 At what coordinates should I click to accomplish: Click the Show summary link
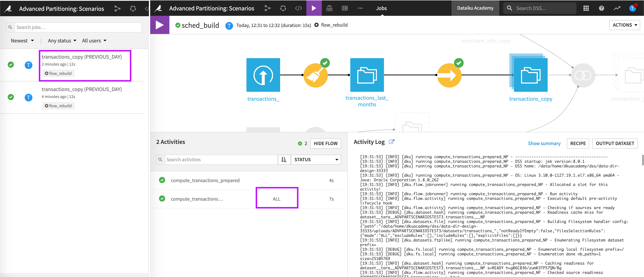pos(544,144)
